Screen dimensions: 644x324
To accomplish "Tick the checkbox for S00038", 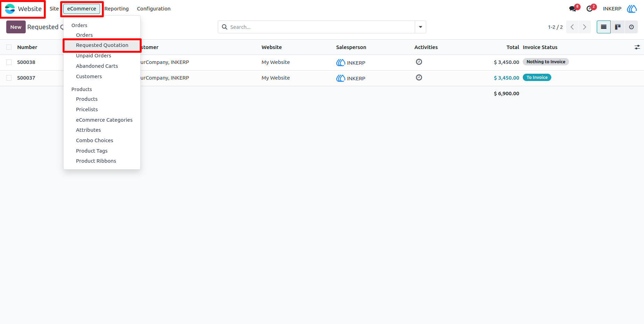I will coord(9,62).
